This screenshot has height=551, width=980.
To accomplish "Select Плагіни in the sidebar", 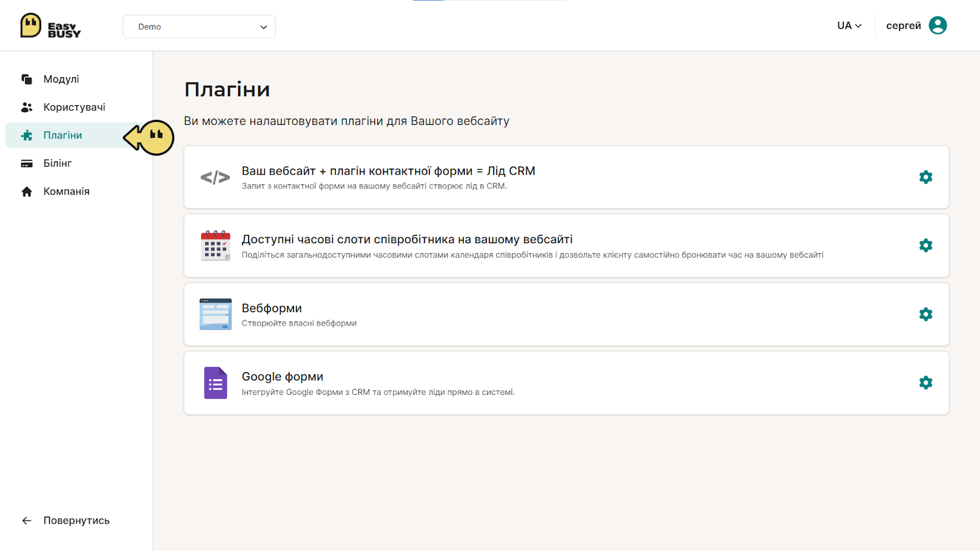I will point(78,135).
